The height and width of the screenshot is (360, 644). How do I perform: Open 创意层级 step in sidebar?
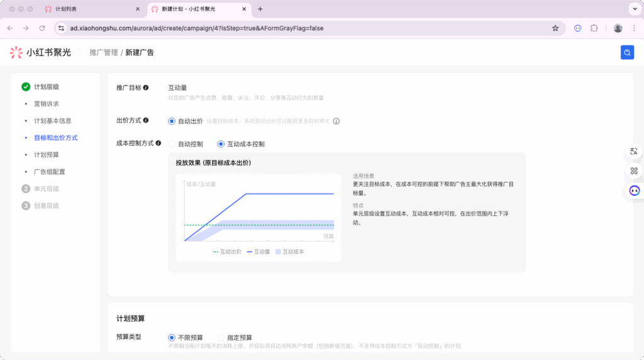[47, 205]
